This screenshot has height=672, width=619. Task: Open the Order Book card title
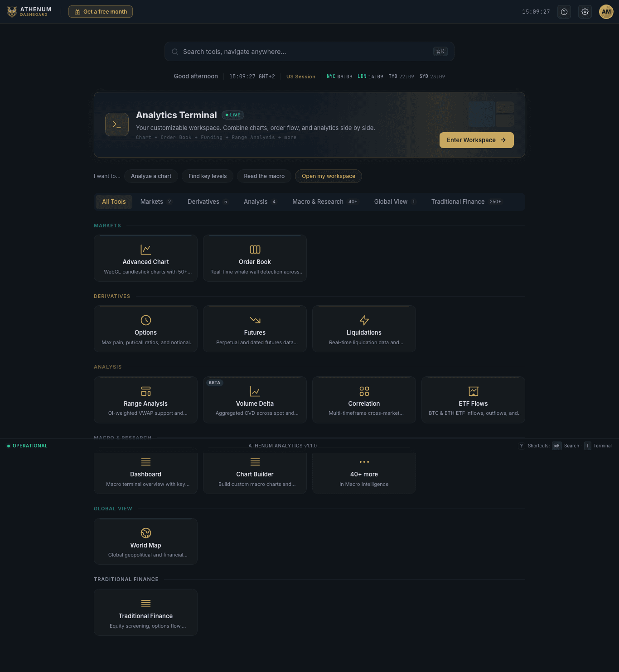255,262
